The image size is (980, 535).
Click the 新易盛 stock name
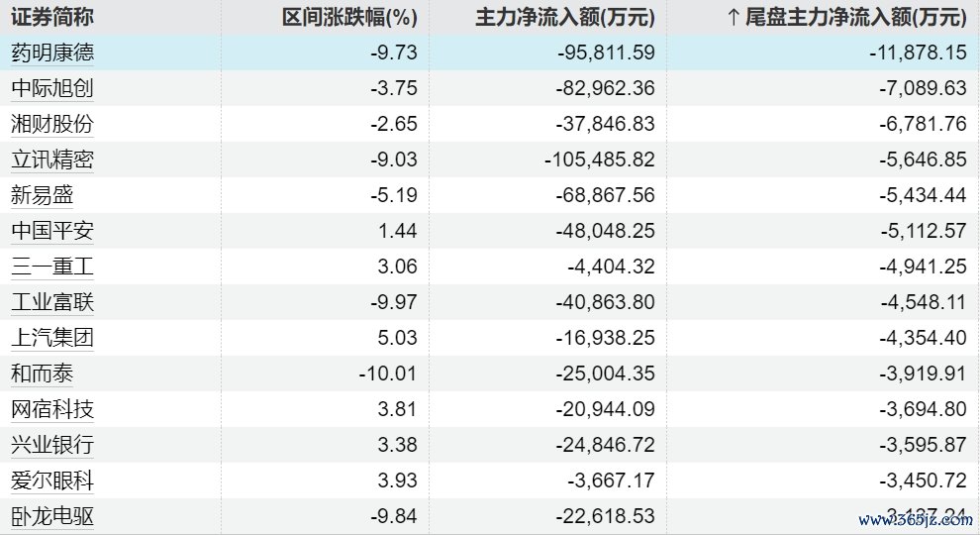42,195
